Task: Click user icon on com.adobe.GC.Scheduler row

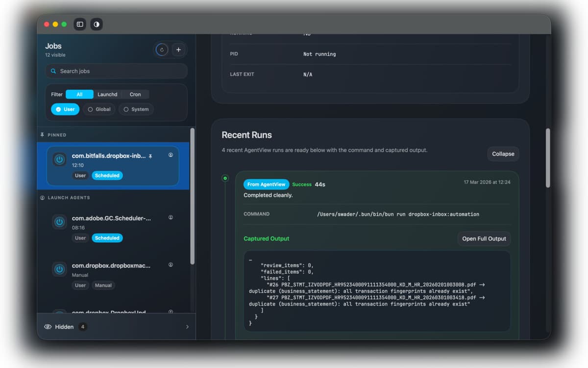Action: [171, 217]
